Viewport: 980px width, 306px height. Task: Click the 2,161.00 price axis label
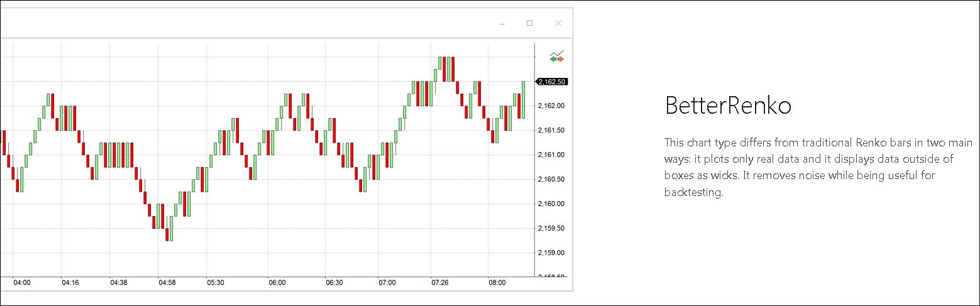pos(551,155)
